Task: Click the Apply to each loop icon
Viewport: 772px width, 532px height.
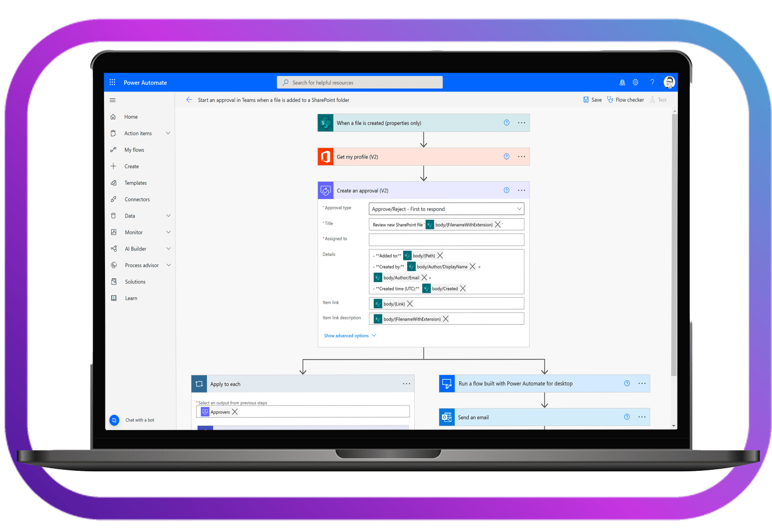Action: pos(199,384)
